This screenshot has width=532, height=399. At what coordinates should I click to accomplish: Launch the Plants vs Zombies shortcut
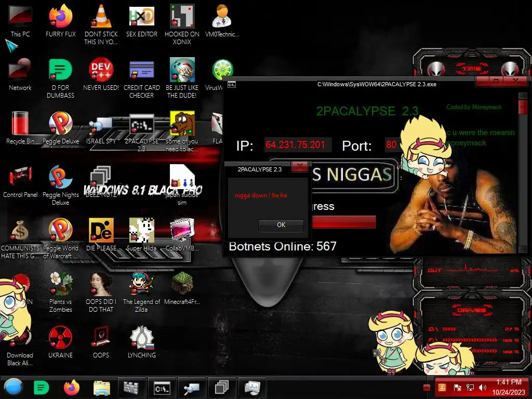(x=60, y=292)
